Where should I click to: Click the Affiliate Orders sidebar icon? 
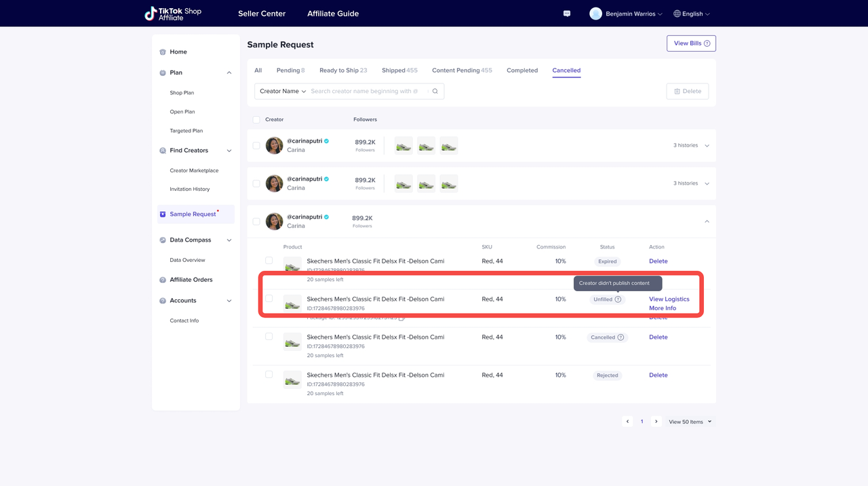pyautogui.click(x=163, y=280)
